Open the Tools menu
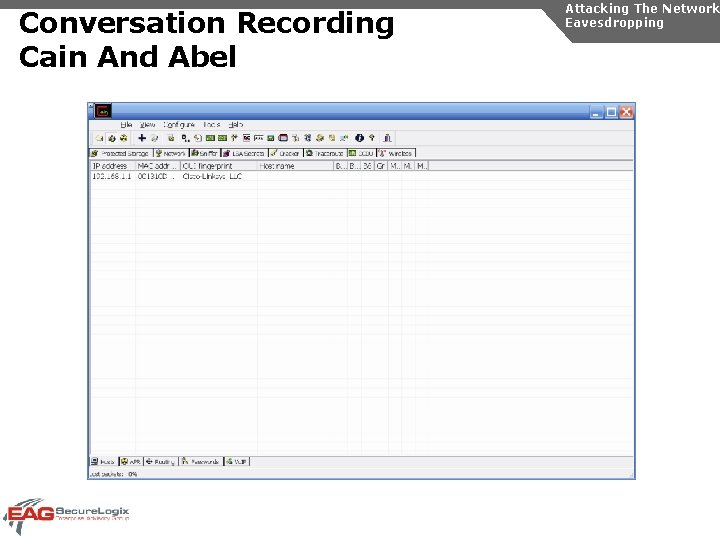720x540 pixels. 211,124
